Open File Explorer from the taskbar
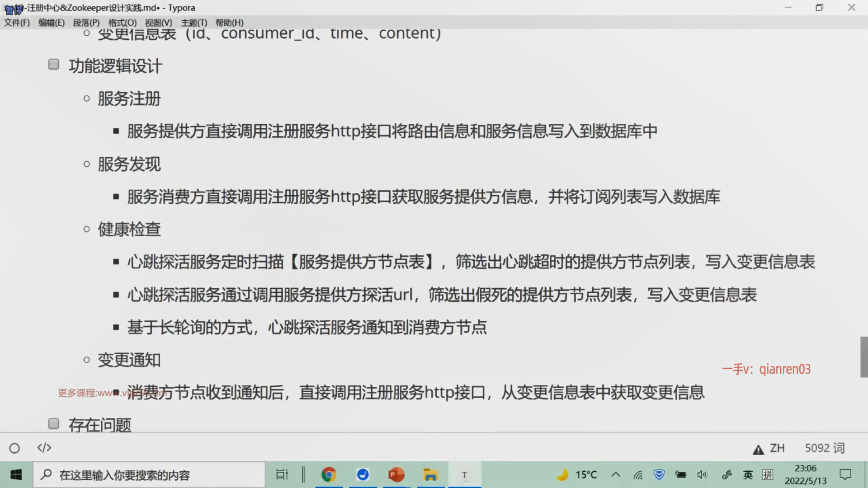868x488 pixels. click(430, 474)
